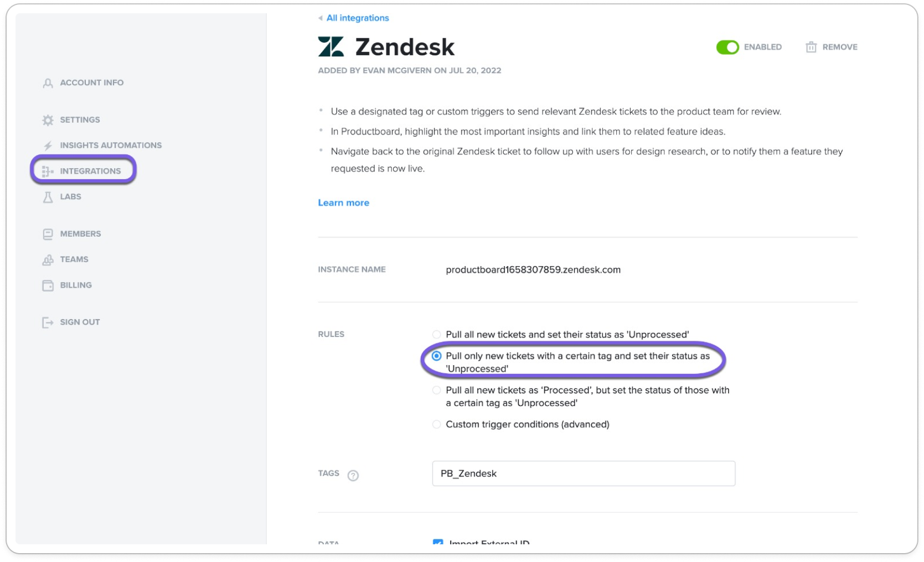Click the Insights Automations lightning icon

tap(48, 145)
